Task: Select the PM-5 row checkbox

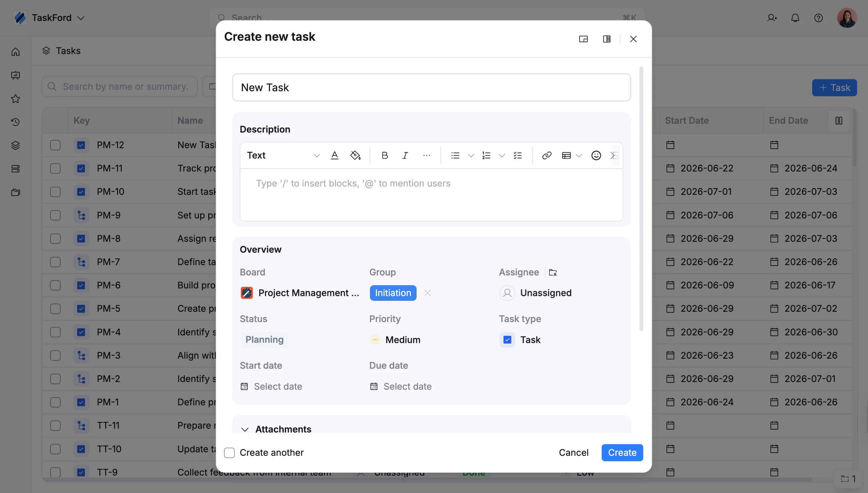Action: 55,309
